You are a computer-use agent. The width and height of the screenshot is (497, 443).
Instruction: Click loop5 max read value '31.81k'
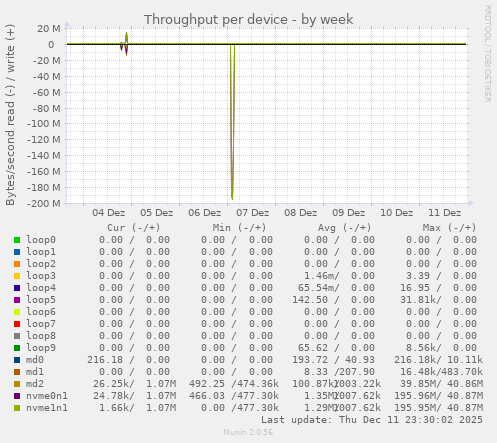[x=418, y=300]
